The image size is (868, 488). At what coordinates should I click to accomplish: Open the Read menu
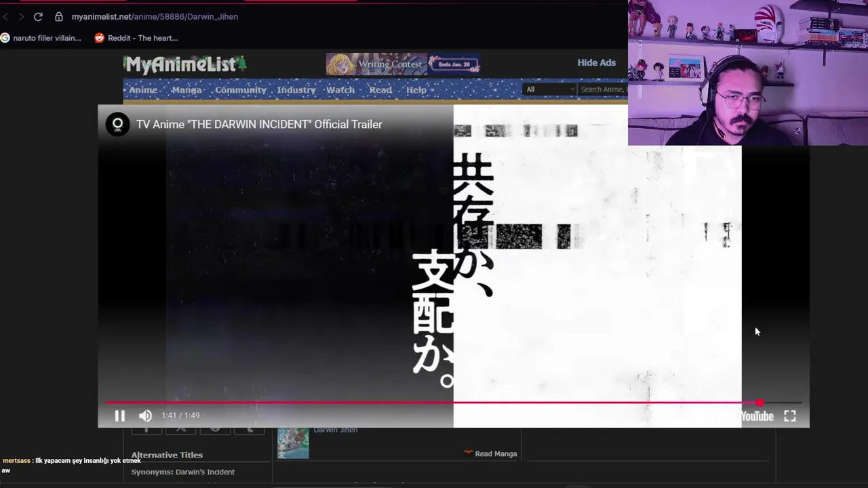380,89
